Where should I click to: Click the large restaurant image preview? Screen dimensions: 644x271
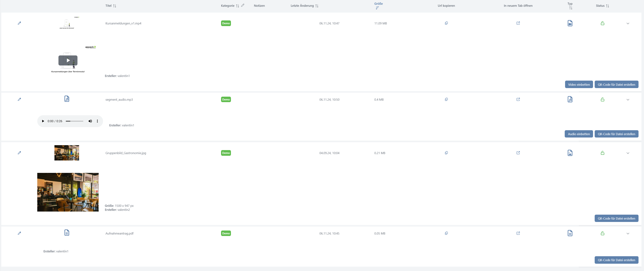pyautogui.click(x=68, y=192)
